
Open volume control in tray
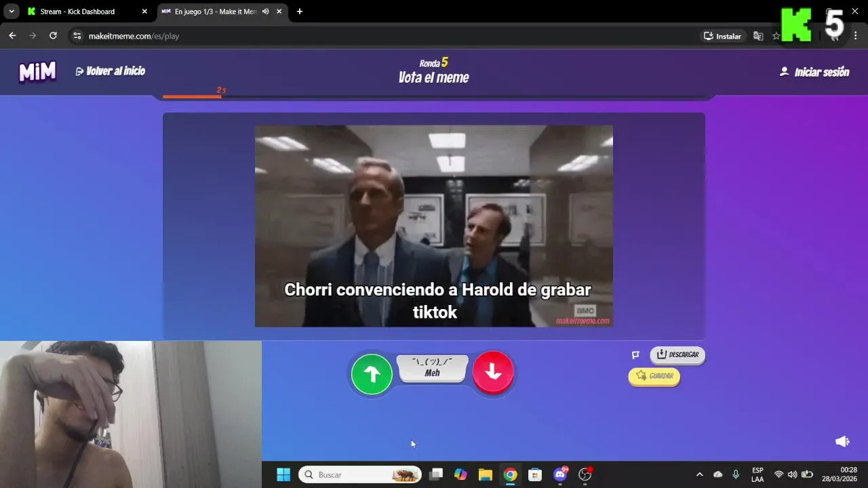click(x=792, y=474)
